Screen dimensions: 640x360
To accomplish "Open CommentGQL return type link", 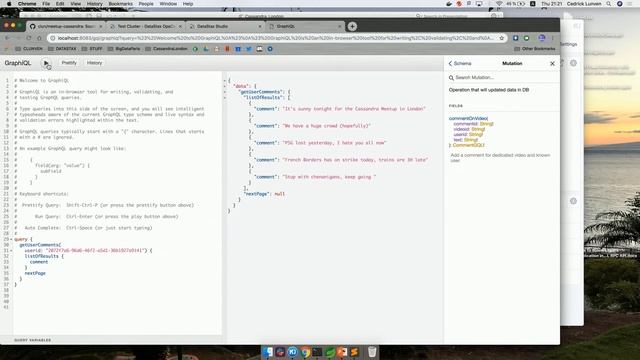I will 468,145.
